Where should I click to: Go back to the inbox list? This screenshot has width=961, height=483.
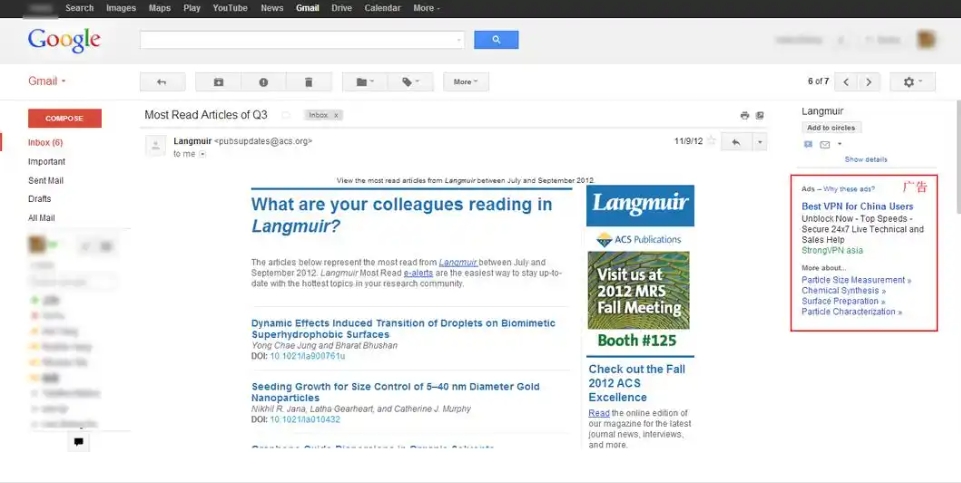point(162,82)
